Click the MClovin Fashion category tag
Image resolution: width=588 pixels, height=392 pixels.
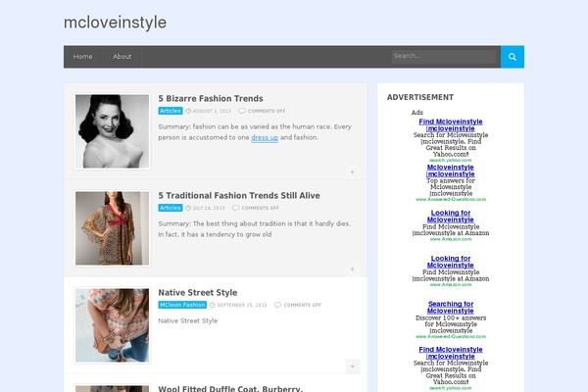(x=182, y=305)
